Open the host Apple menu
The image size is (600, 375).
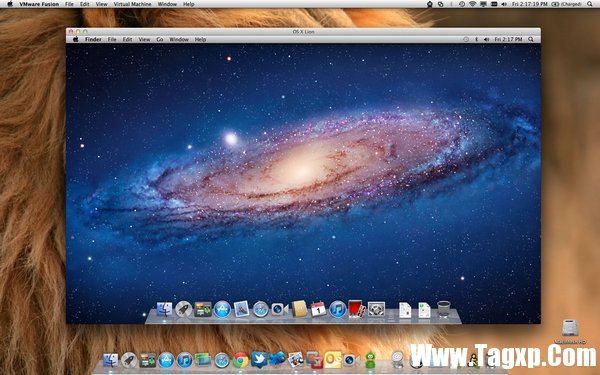pyautogui.click(x=10, y=4)
